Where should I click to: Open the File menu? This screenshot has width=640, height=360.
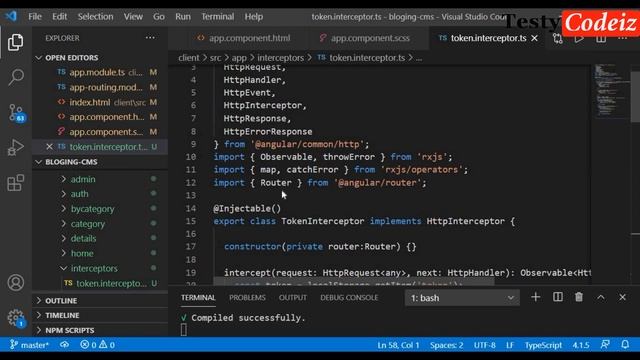pyautogui.click(x=35, y=17)
